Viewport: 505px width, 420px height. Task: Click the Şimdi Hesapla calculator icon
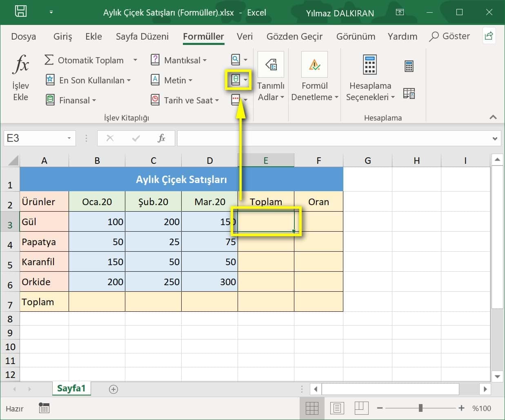tap(409, 65)
